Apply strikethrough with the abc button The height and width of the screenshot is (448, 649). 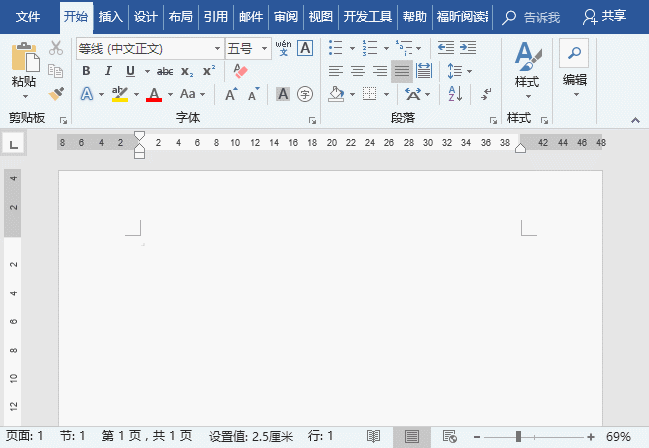coord(165,71)
